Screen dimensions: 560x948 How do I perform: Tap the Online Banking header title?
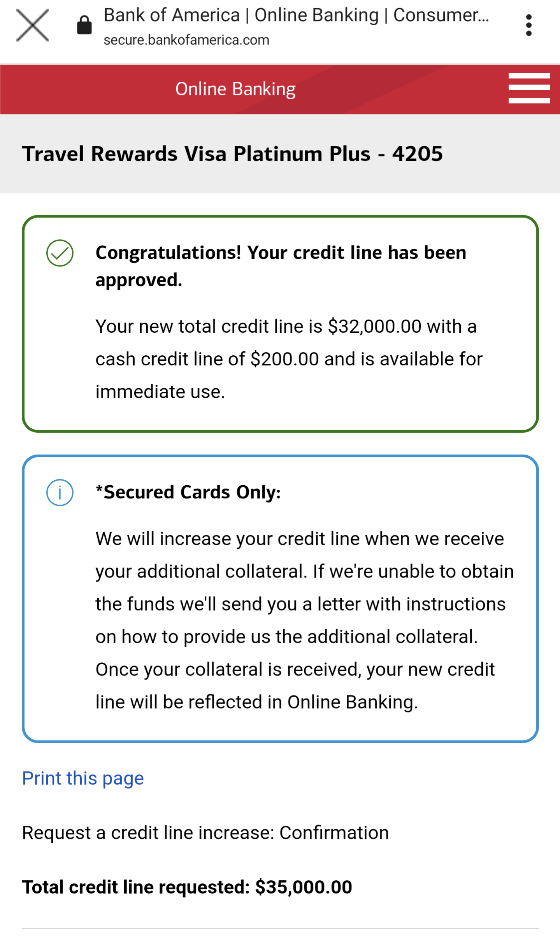click(235, 89)
